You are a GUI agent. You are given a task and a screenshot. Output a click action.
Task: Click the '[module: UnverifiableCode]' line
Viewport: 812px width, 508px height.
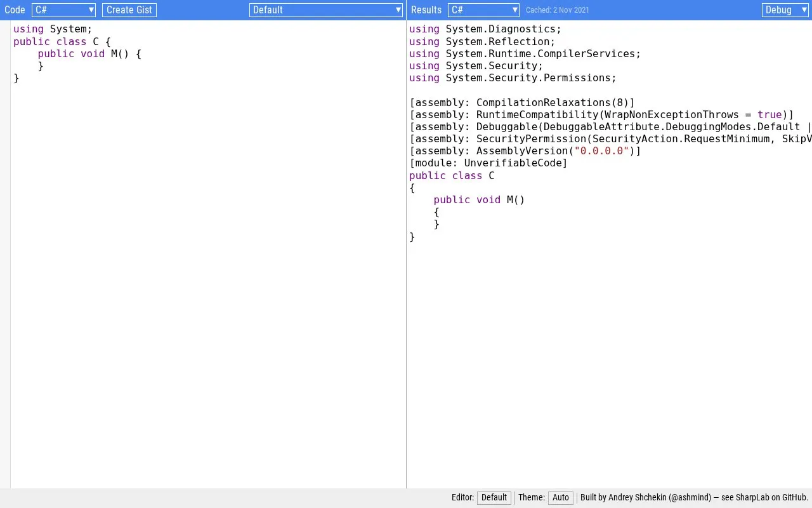click(488, 163)
